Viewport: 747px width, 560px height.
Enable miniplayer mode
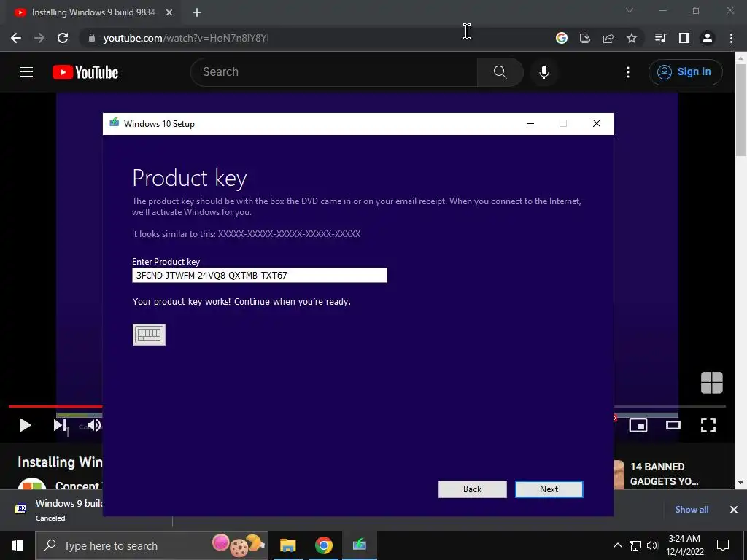tap(638, 425)
